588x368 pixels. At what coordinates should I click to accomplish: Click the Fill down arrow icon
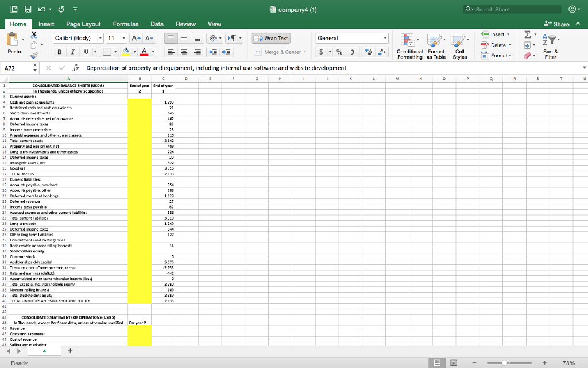pos(527,45)
